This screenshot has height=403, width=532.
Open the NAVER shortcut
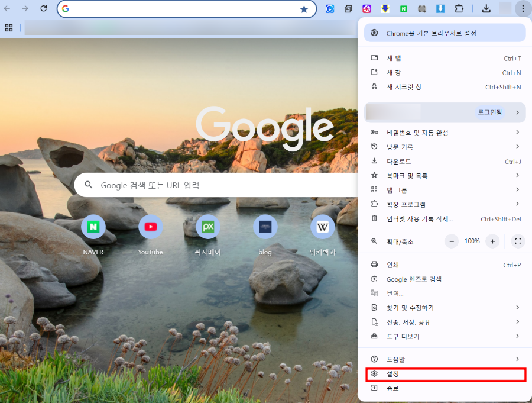[x=93, y=227]
